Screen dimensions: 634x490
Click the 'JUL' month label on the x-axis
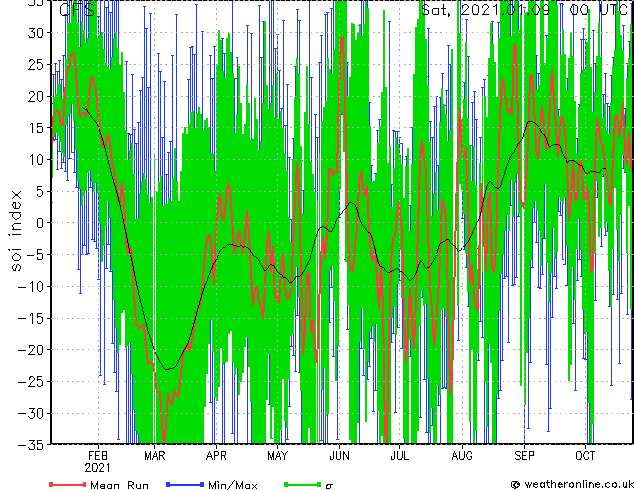pos(399,456)
